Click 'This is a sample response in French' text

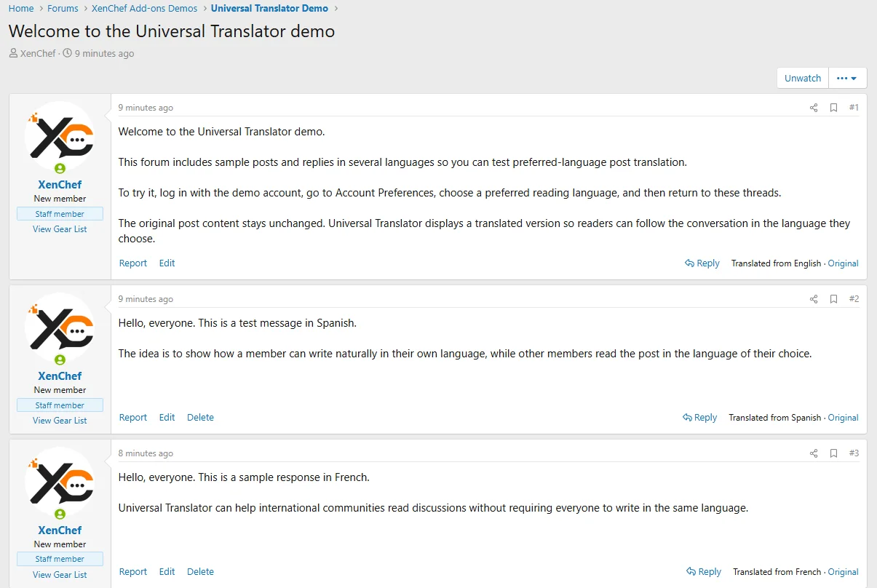pos(283,477)
